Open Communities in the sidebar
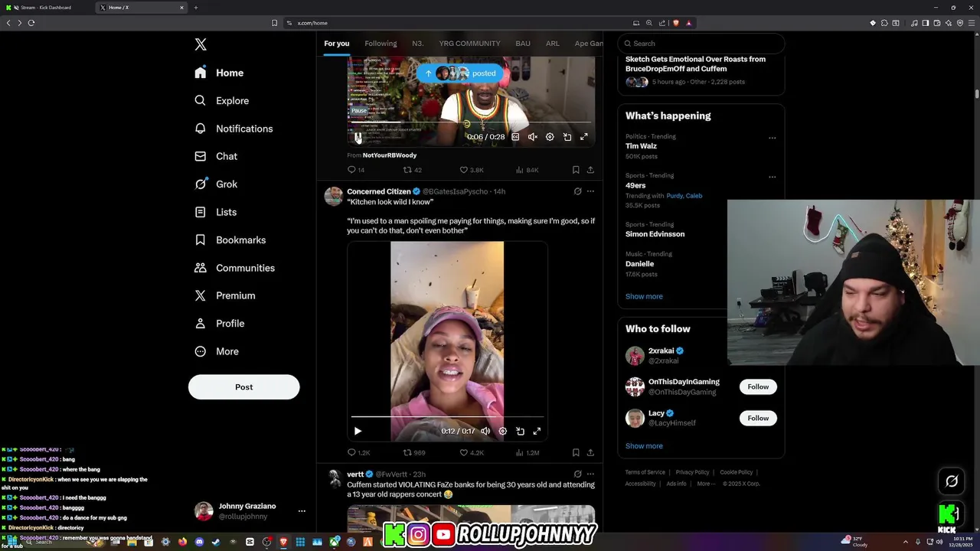 234,268
